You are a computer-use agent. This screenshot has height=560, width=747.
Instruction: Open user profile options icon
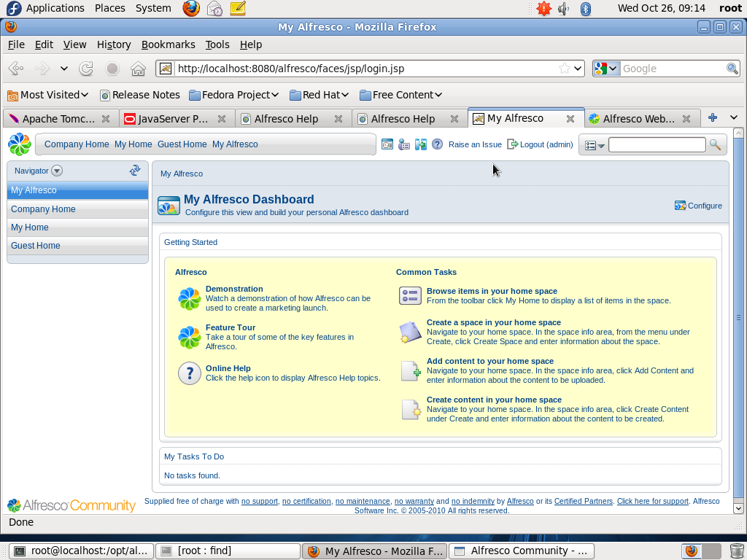404,144
